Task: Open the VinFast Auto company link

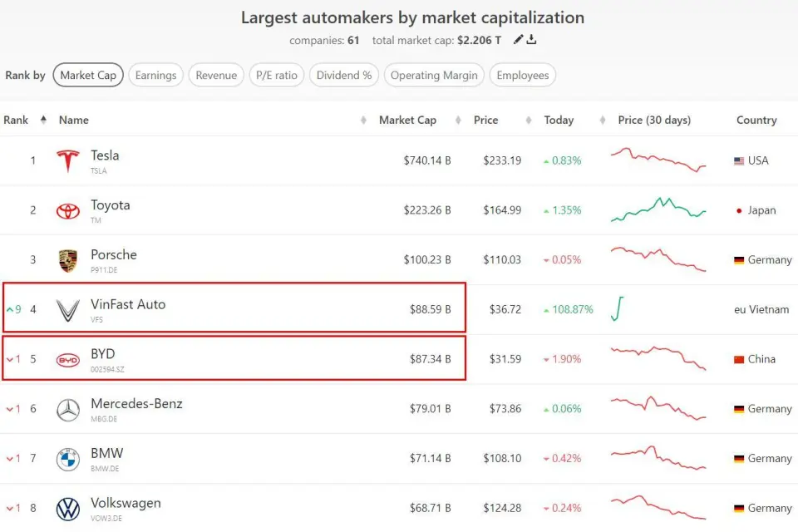Action: (x=128, y=304)
